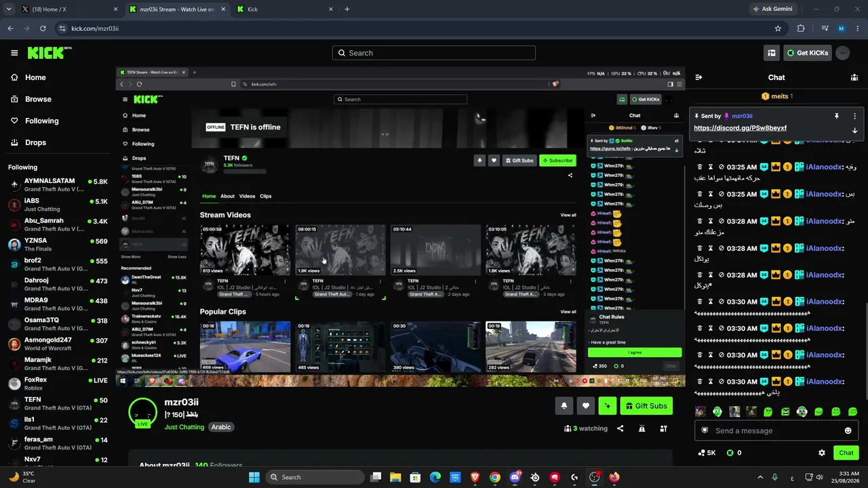Open the tab search dropdown arrow
Viewport: 868px width, 488px height.
pos(9,9)
